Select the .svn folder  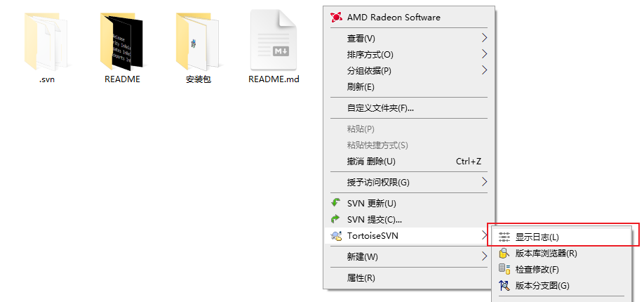(47, 41)
